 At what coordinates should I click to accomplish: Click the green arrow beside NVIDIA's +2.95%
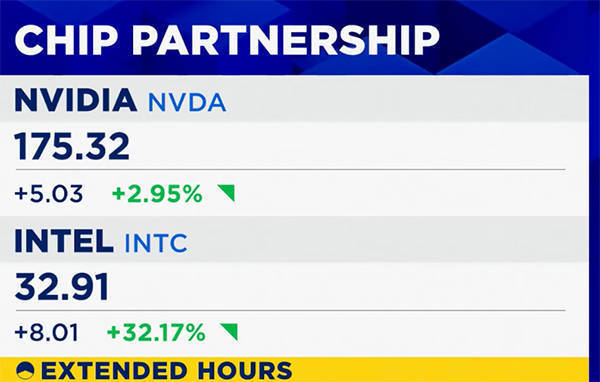227,193
